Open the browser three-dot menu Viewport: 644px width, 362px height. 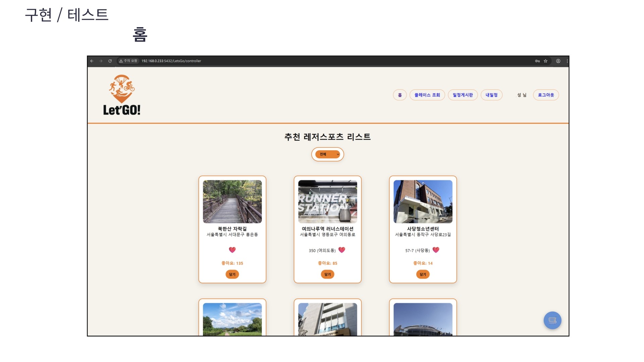point(567,61)
